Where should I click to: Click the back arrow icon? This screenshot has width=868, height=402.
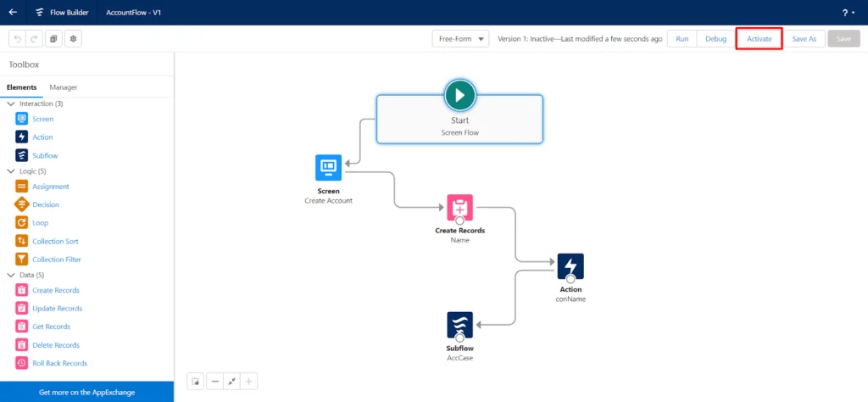[x=13, y=12]
